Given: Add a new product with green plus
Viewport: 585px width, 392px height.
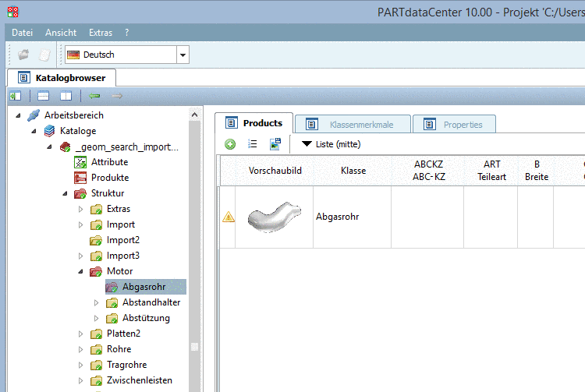Looking at the screenshot, I should coord(230,144).
